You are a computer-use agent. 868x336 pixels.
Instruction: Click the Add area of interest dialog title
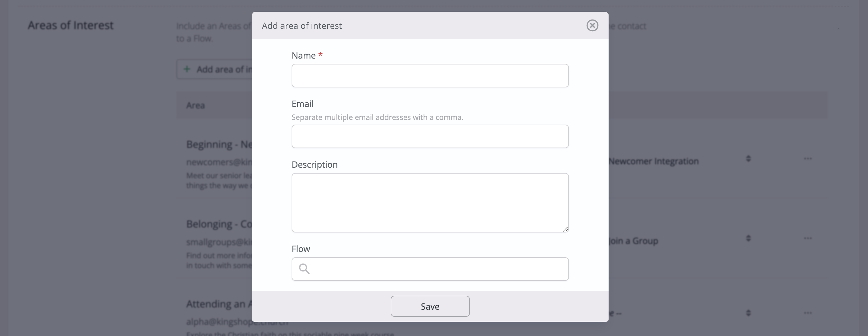coord(302,26)
